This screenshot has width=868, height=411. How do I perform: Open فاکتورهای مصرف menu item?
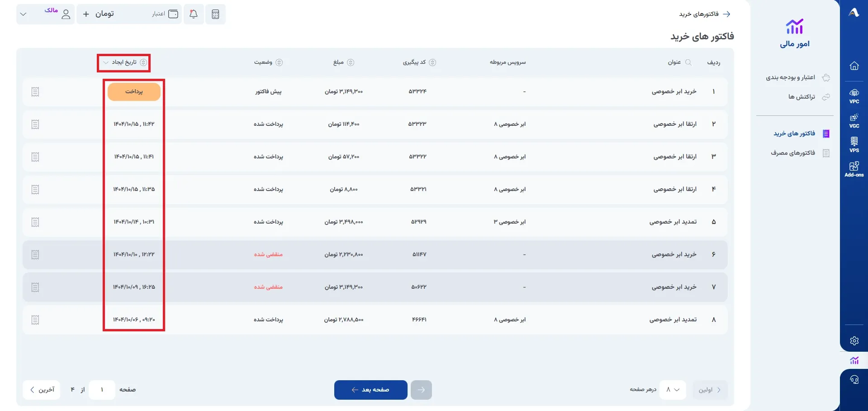(800, 153)
